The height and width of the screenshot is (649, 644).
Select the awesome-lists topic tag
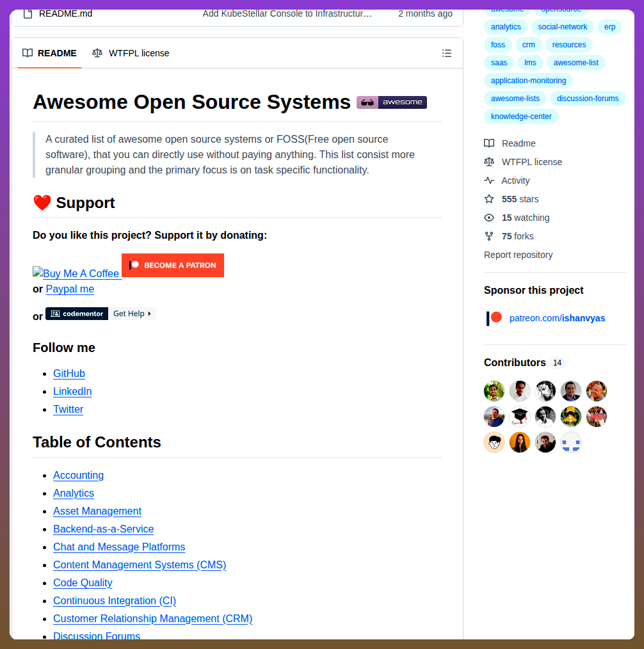point(515,99)
